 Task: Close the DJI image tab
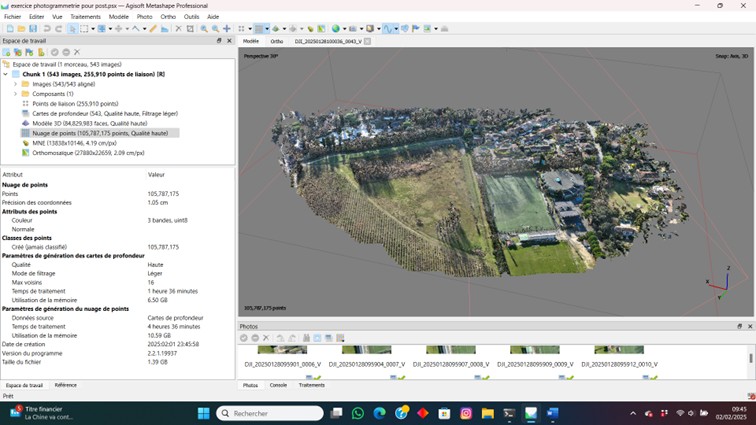[367, 41]
